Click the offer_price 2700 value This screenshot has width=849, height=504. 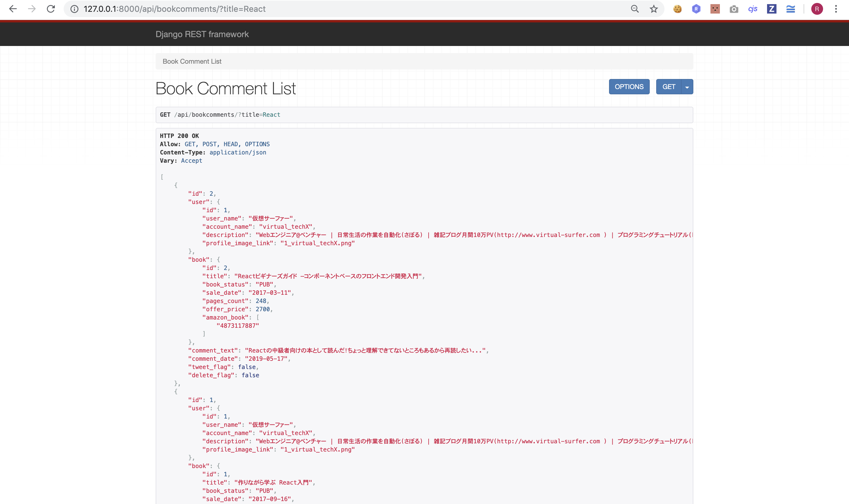click(x=262, y=309)
